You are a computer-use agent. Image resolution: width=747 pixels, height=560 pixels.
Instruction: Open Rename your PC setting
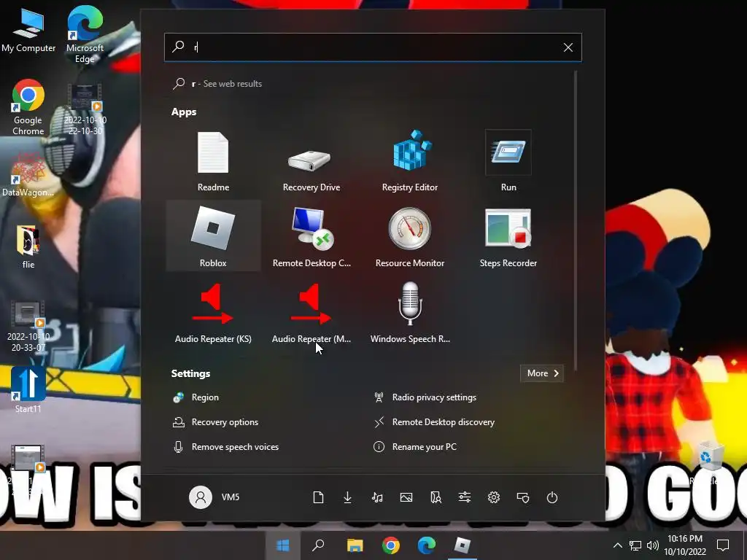tap(415, 447)
